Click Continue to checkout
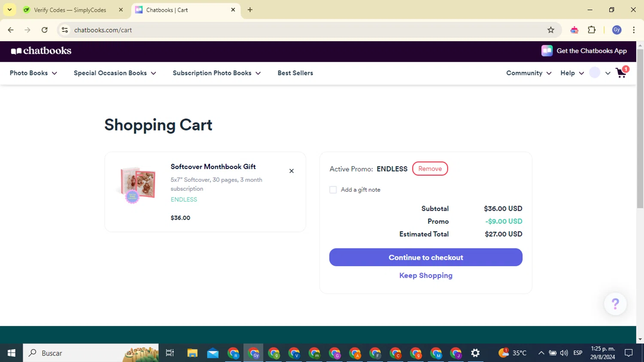Image resolution: width=644 pixels, height=362 pixels. click(426, 257)
